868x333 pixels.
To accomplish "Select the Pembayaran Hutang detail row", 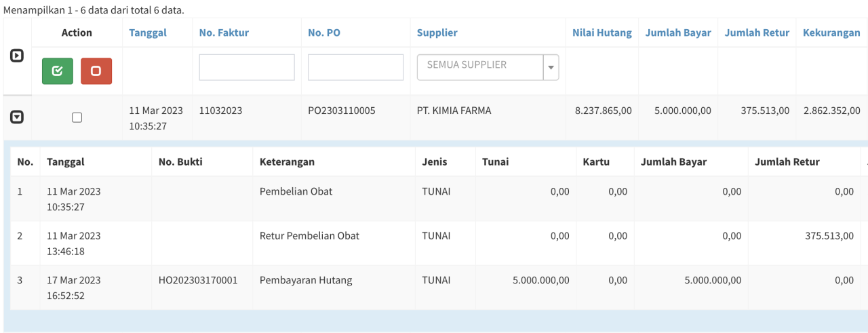I will 306,280.
